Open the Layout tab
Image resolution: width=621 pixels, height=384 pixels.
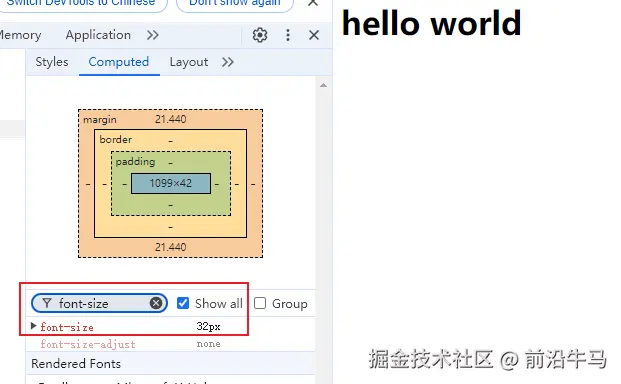point(189,62)
